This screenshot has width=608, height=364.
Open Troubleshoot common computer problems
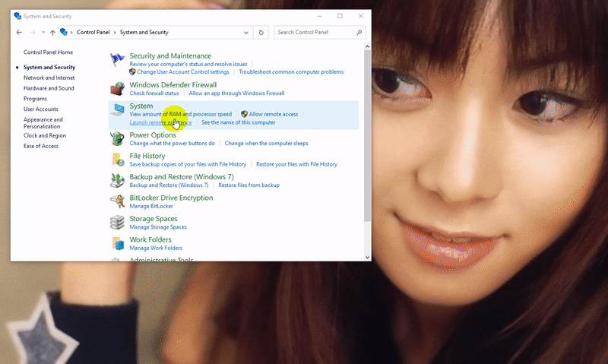(x=291, y=71)
